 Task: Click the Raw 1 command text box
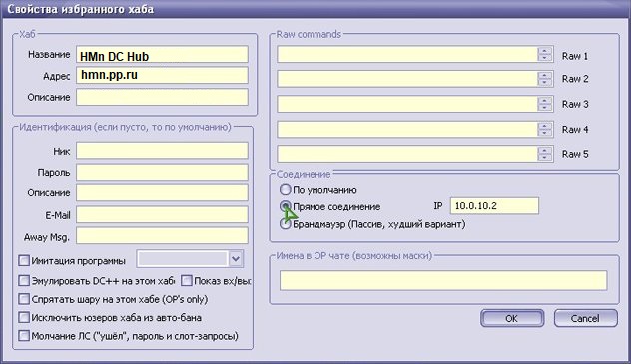click(x=407, y=54)
